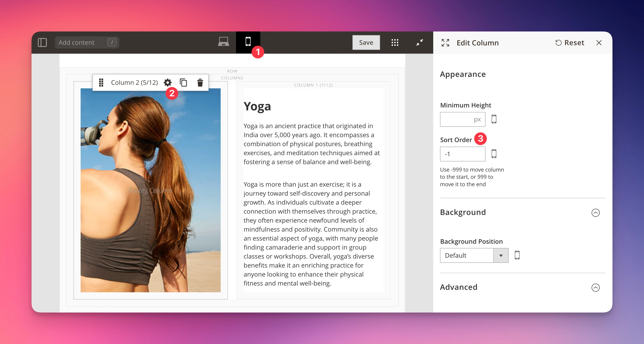Switch to desktop viewport preview

(x=223, y=42)
